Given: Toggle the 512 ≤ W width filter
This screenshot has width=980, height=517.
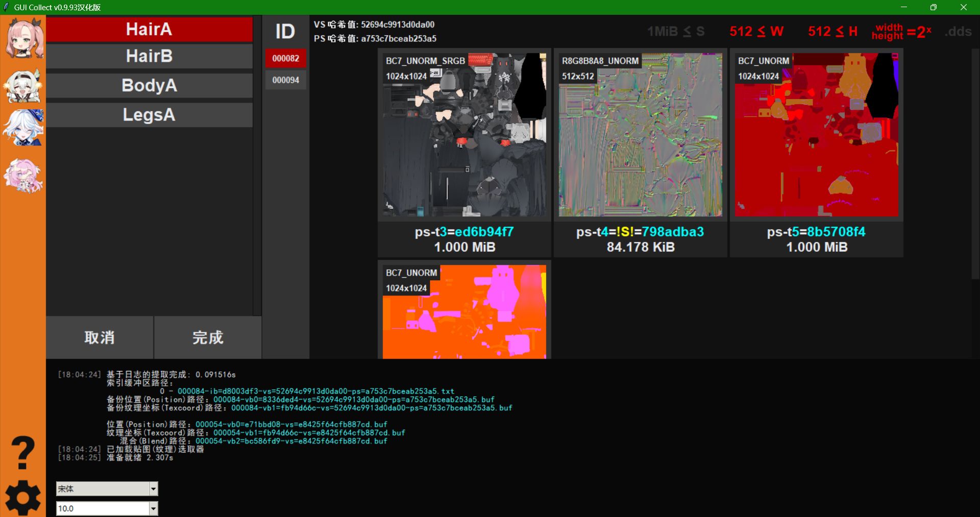Looking at the screenshot, I should [x=756, y=32].
